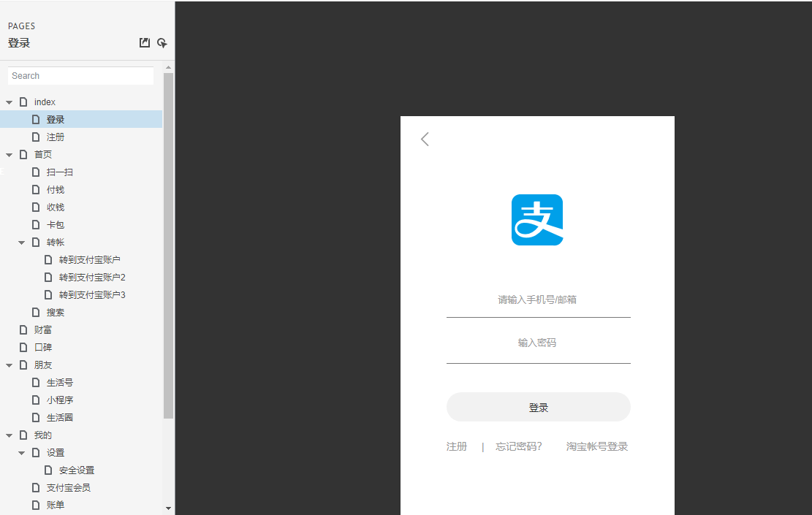
Task: Click the page tree scrollbar up arrow
Action: coord(168,67)
